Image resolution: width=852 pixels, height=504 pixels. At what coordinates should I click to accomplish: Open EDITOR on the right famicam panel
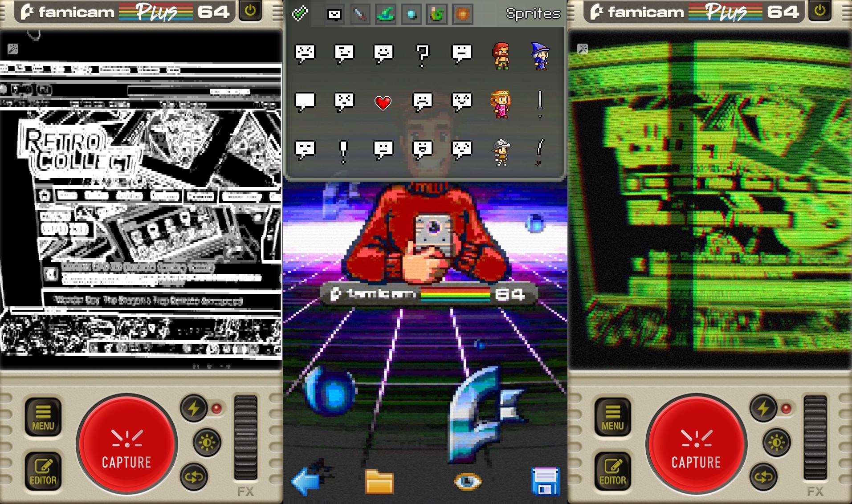(x=613, y=471)
